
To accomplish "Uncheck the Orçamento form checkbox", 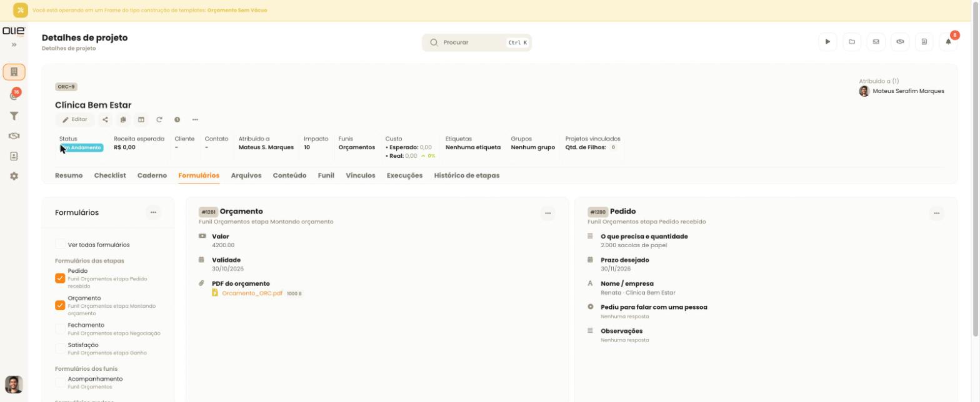I will coord(60,305).
